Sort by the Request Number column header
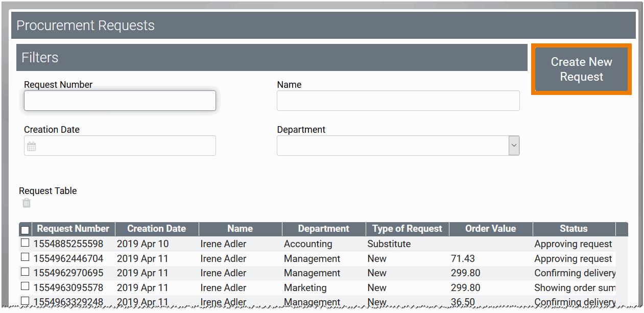The height and width of the screenshot is (313, 644). 73,229
